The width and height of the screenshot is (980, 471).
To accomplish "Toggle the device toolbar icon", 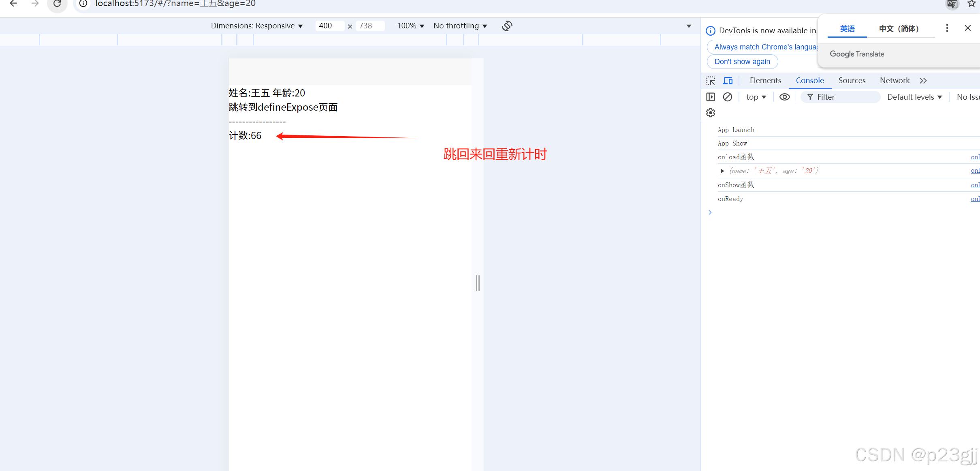I will [728, 81].
